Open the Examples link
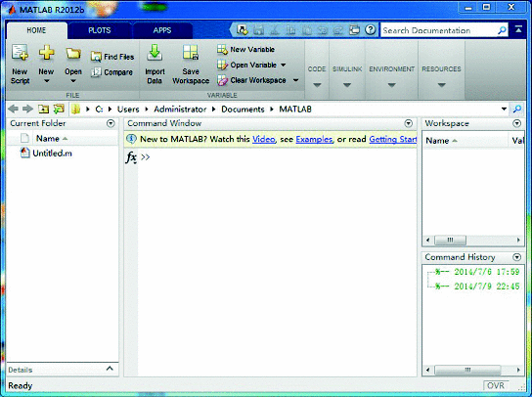 click(x=314, y=139)
